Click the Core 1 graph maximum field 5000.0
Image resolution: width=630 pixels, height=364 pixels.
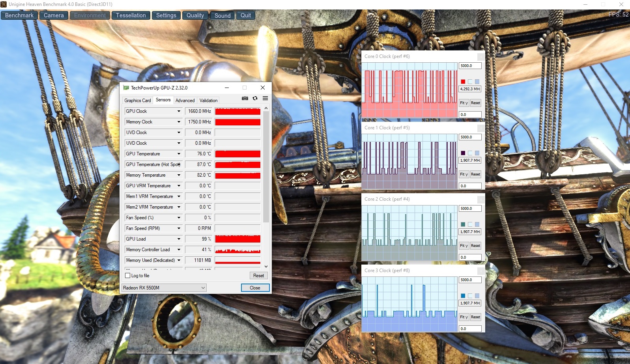[470, 137]
